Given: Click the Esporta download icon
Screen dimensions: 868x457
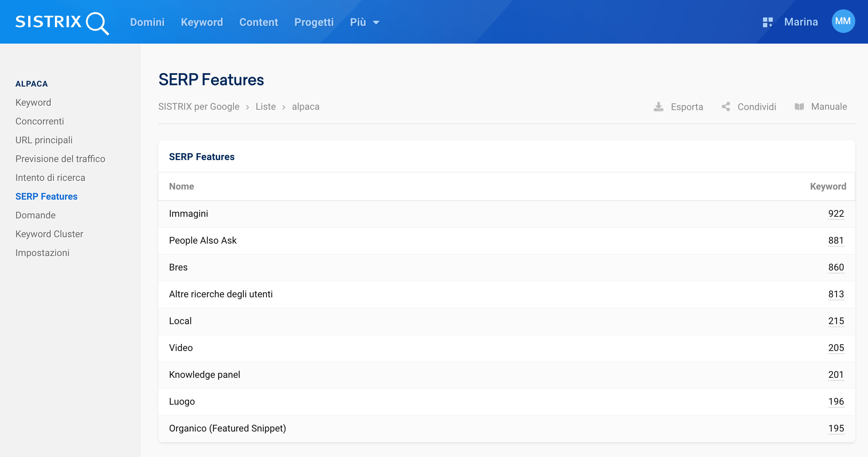Looking at the screenshot, I should [658, 107].
